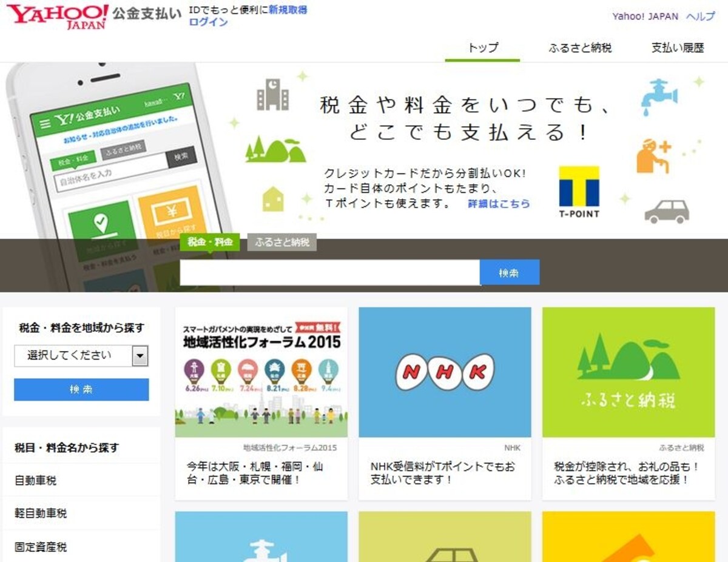The width and height of the screenshot is (728, 562).
Task: Click the grey building icon in banner
Action: [x=272, y=95]
